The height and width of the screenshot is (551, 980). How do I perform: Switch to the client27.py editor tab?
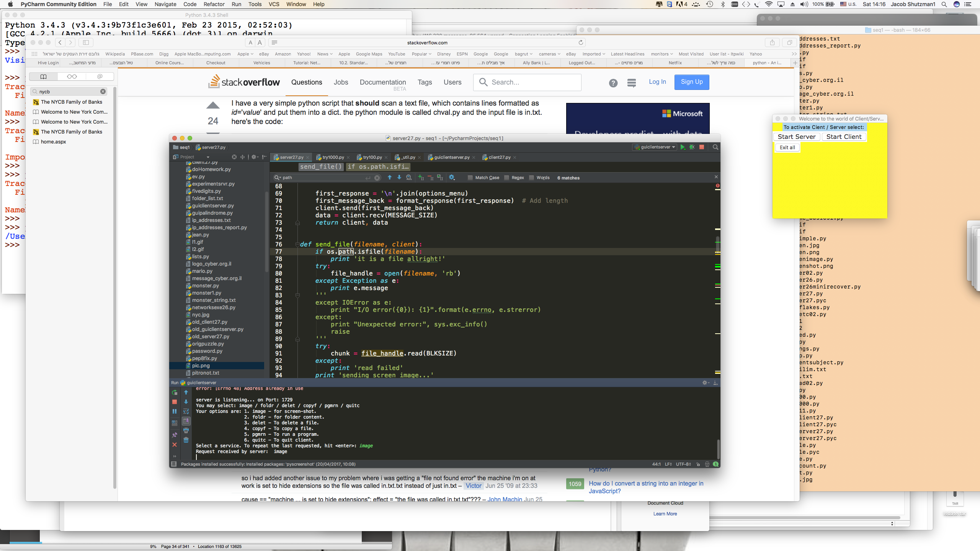(499, 157)
